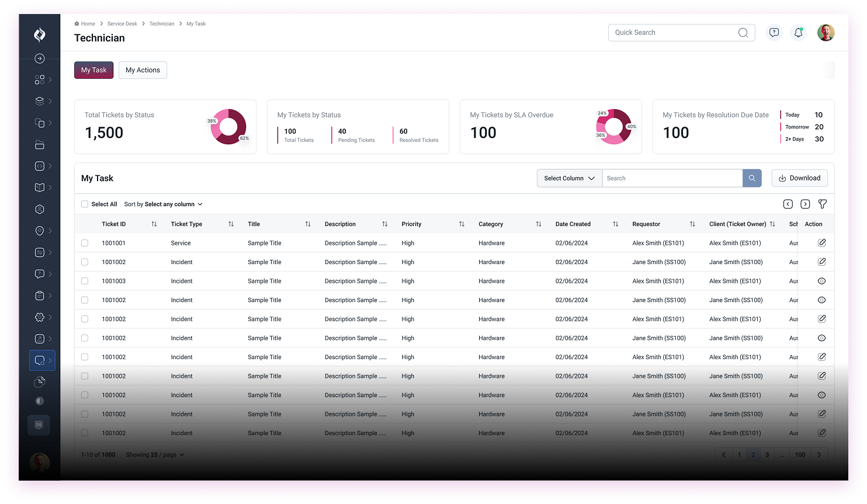Viewport: 867px width, 504px height.
Task: Click the chat/conversation icon highlighted in sidebar
Action: point(40,360)
